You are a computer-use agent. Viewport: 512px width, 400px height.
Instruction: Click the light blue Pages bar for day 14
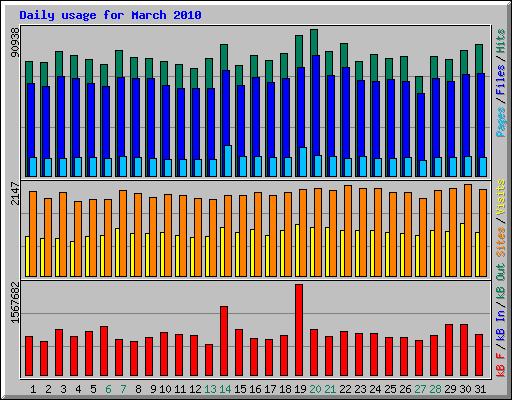[228, 161]
